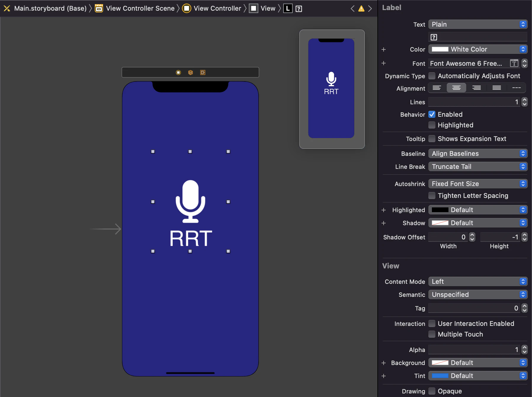Screen dimensions: 532x397
Task: Click the white Color swatch
Action: tap(440, 49)
